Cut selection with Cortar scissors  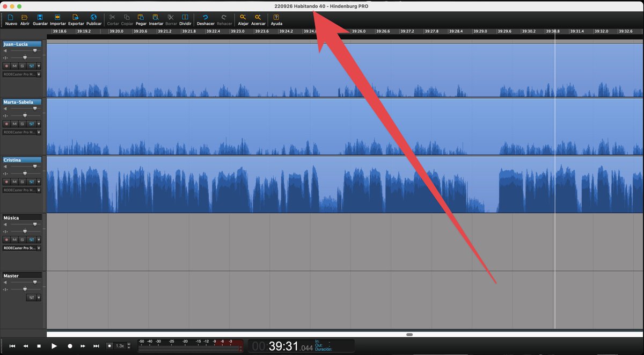tap(113, 20)
